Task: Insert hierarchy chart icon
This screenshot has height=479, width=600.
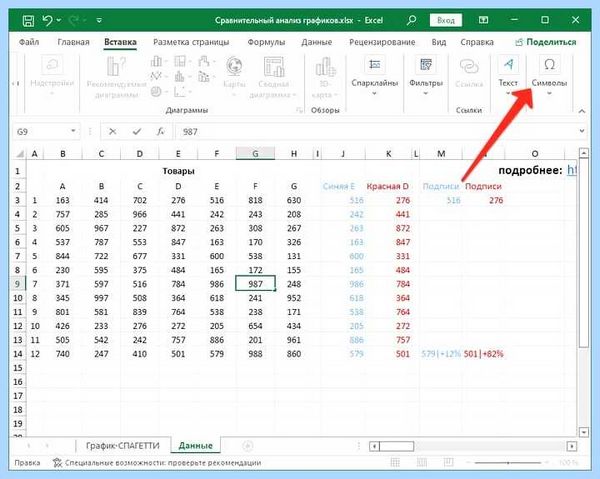Action: tap(181, 61)
